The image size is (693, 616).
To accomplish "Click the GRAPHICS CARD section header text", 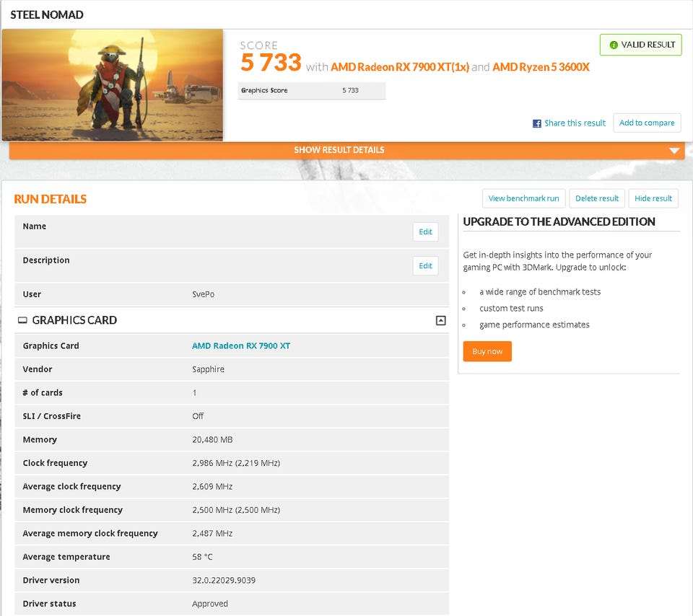I will tap(74, 320).
